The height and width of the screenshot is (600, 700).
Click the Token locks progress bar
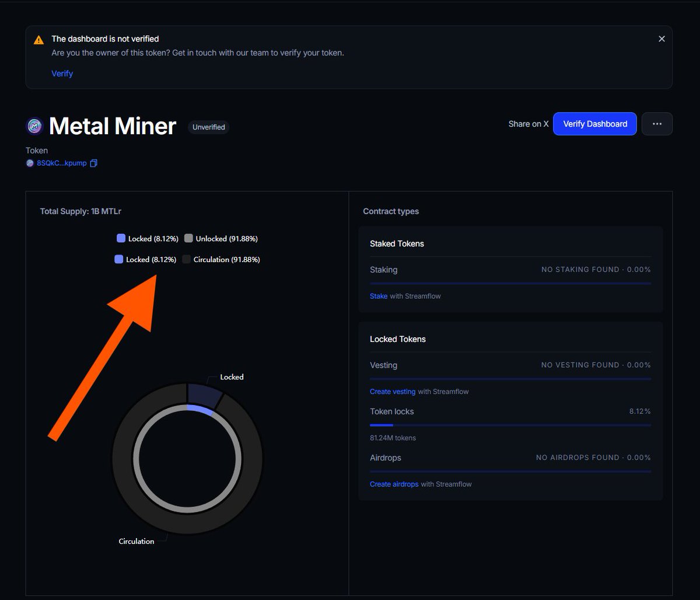click(x=510, y=425)
